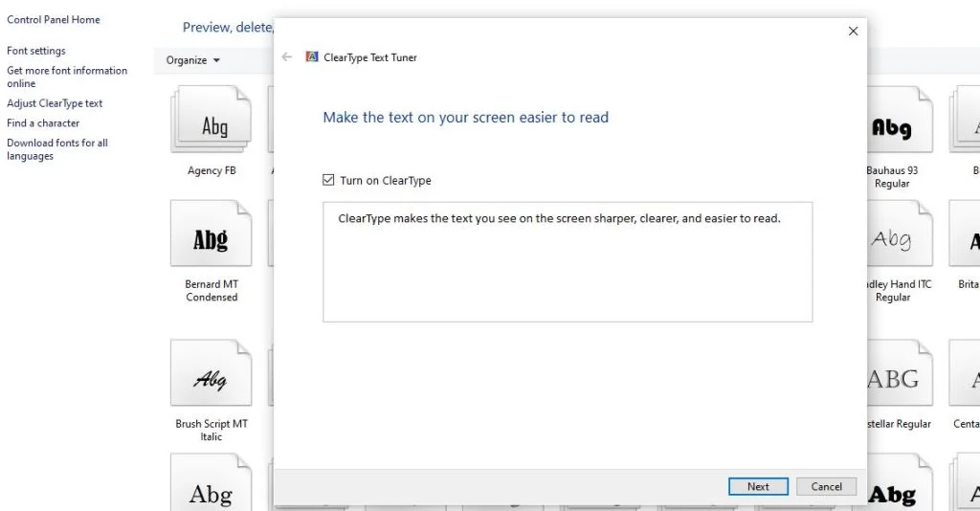Click the Agency FB font name label
This screenshot has height=511, width=980.
pos(212,170)
